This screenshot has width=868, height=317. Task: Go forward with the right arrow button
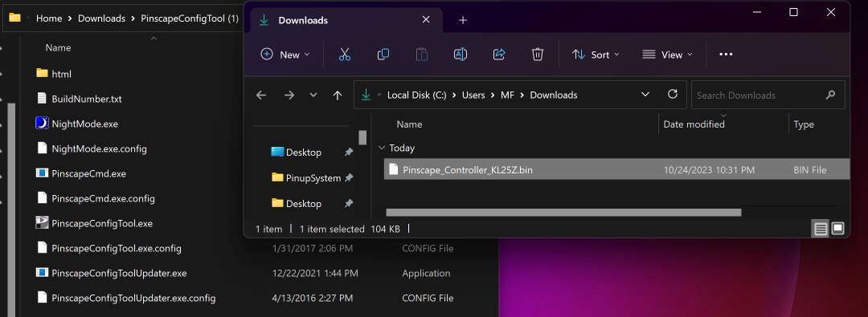[289, 96]
